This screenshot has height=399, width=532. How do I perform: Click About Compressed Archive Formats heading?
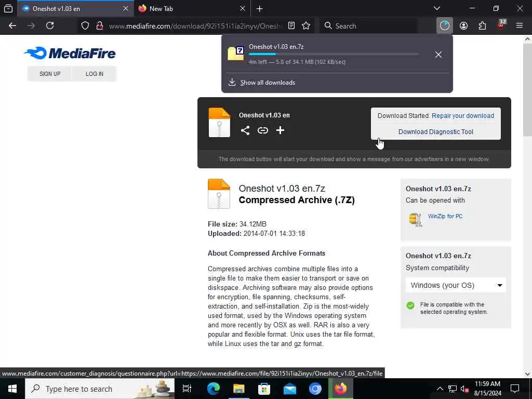coord(267,253)
